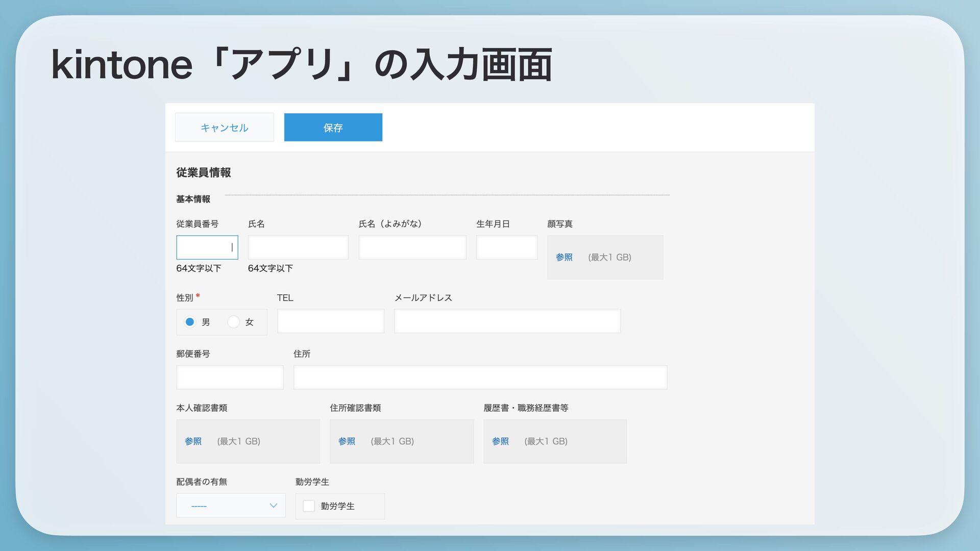The width and height of the screenshot is (980, 551).
Task: Check the 勤労学生 checkbox
Action: (309, 506)
